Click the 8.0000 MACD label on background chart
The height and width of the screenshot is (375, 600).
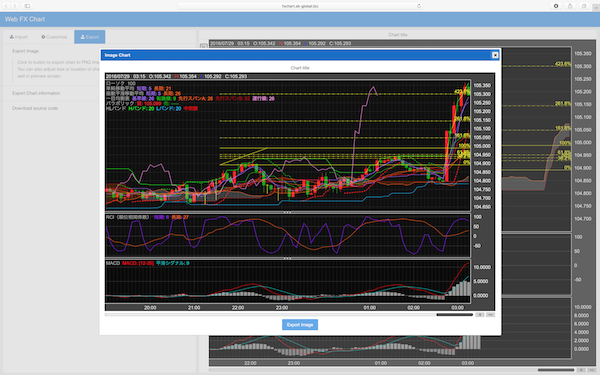click(x=582, y=316)
